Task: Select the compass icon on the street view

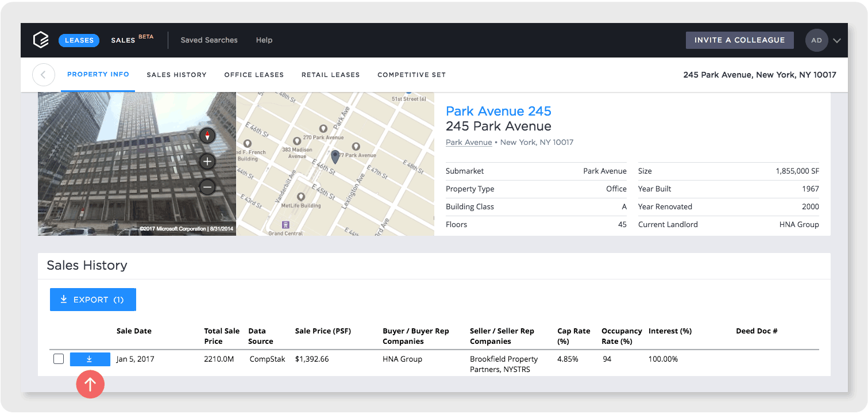Action: point(207,136)
